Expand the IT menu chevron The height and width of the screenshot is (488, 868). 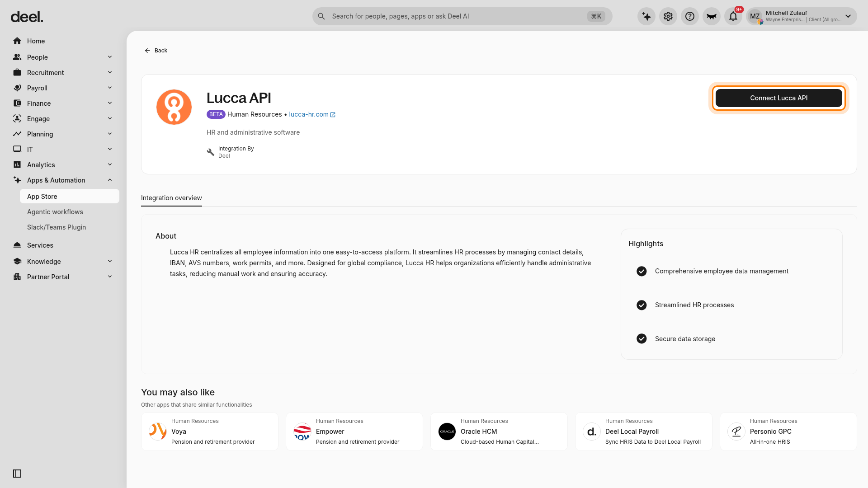[110, 149]
